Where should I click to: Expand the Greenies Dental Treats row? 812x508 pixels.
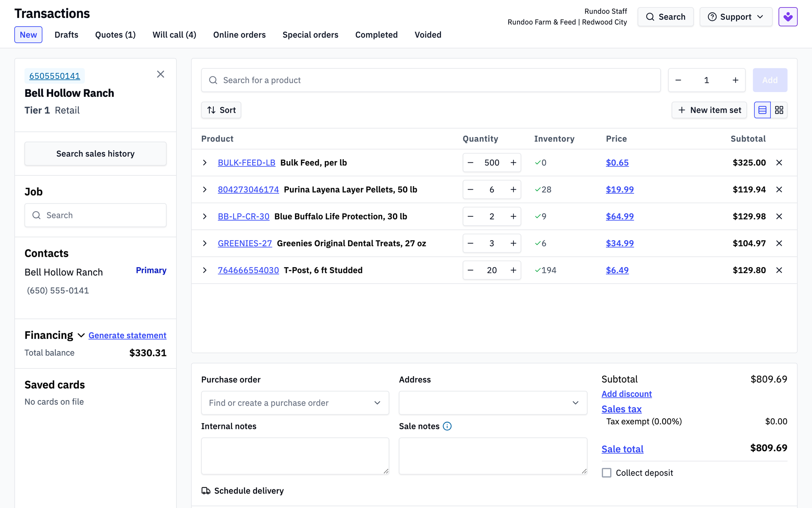[x=205, y=243]
